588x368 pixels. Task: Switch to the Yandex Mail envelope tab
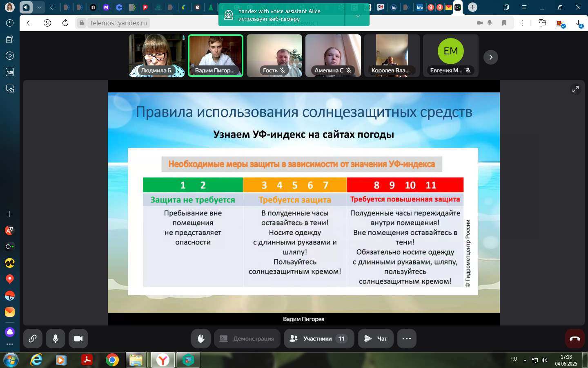(449, 7)
